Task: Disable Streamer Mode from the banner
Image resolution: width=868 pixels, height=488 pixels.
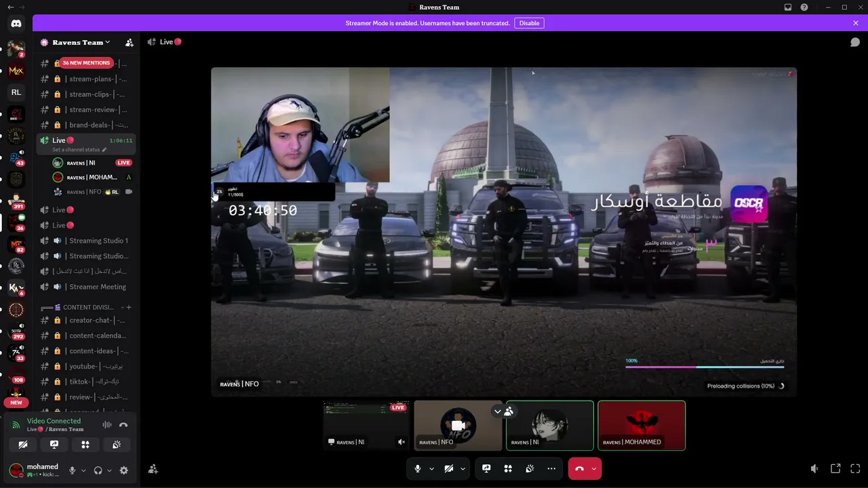Action: coord(529,23)
